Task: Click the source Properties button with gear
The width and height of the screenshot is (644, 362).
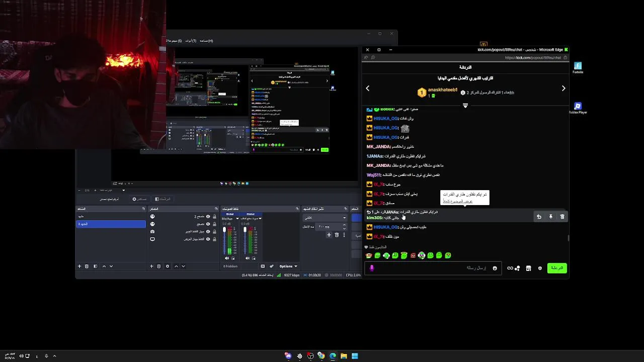Action: (x=139, y=199)
